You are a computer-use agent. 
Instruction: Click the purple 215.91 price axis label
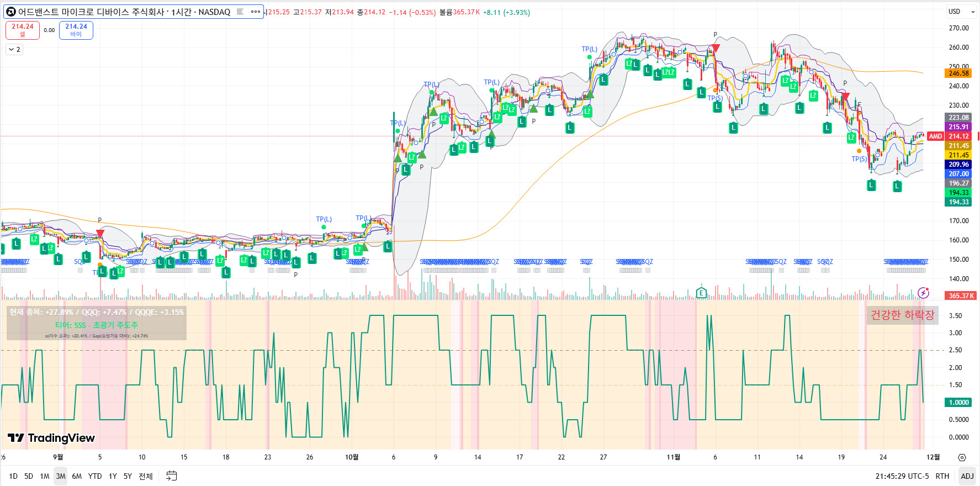click(x=959, y=127)
